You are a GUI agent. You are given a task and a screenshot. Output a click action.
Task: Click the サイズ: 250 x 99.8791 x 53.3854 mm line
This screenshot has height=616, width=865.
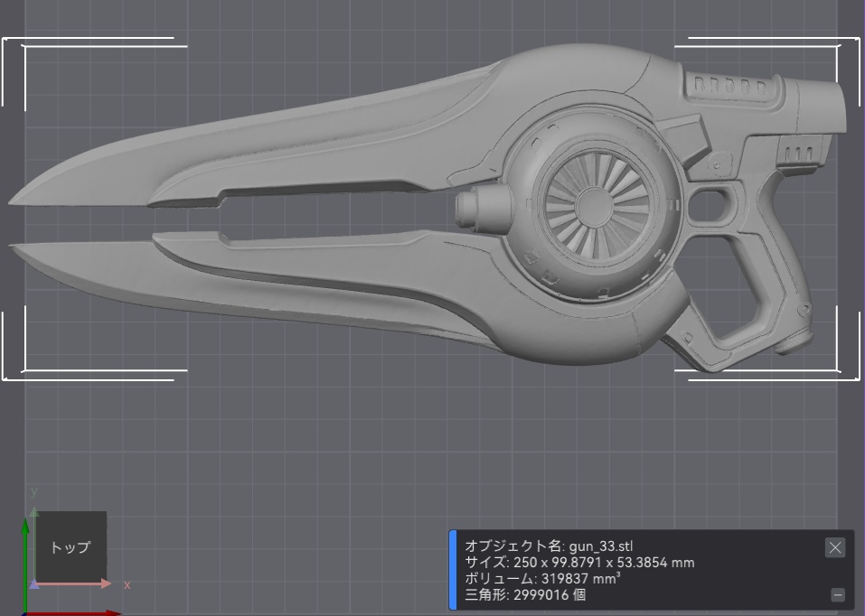[579, 563]
